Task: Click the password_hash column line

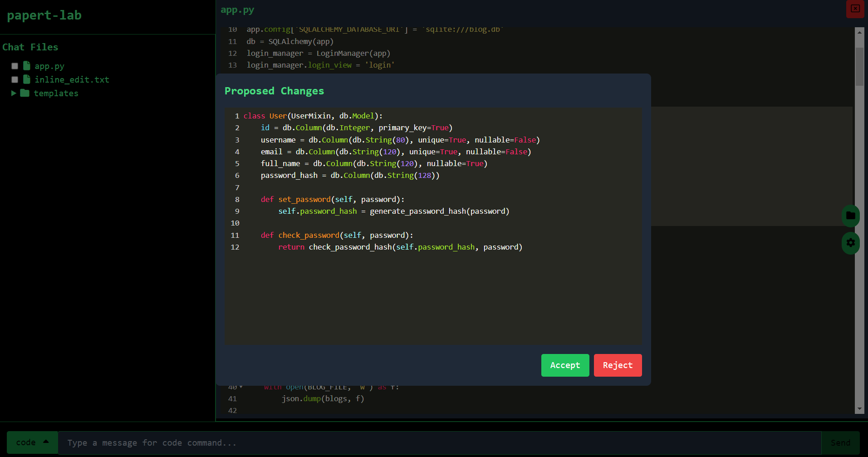Action: [350, 175]
